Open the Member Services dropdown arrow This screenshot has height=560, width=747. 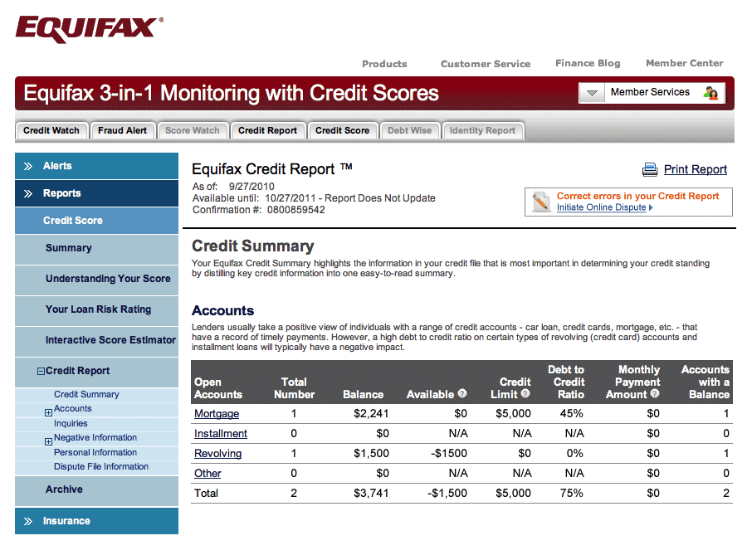[x=591, y=93]
